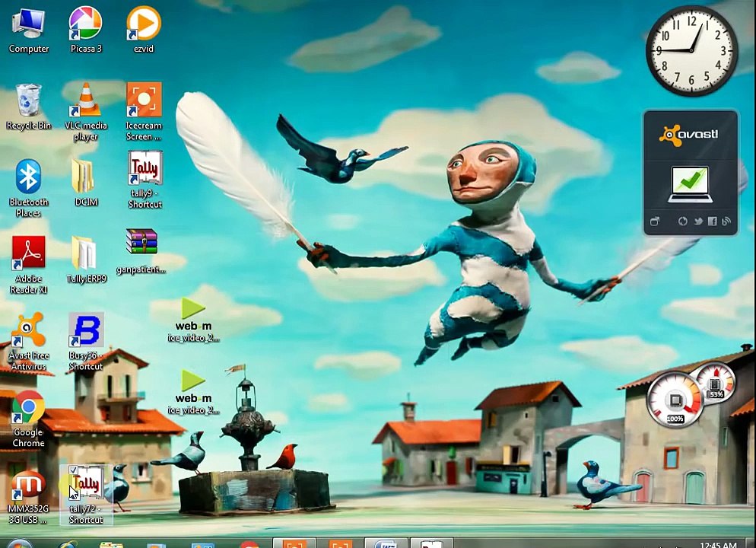
Task: Select the Google Chrome shortcut
Action: tap(28, 419)
